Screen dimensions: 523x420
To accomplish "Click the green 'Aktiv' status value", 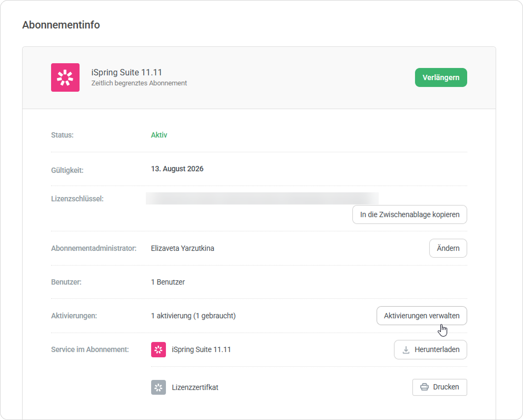I will pos(159,135).
